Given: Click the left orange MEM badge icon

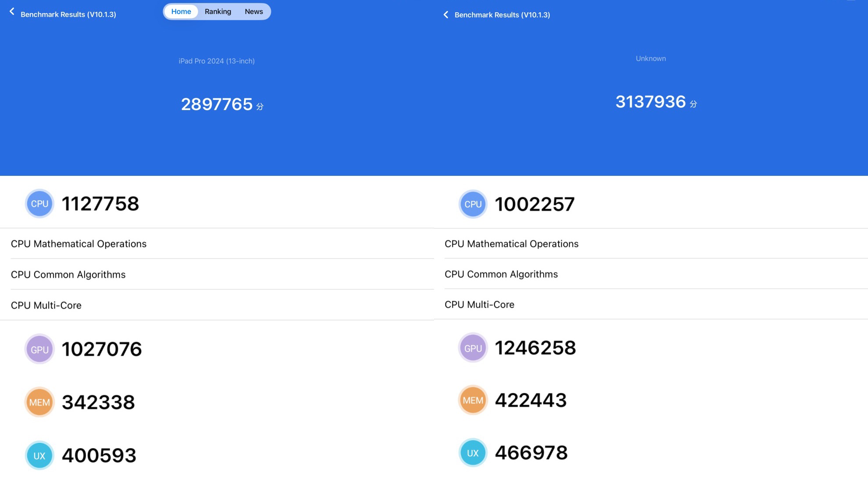Looking at the screenshot, I should [x=39, y=403].
